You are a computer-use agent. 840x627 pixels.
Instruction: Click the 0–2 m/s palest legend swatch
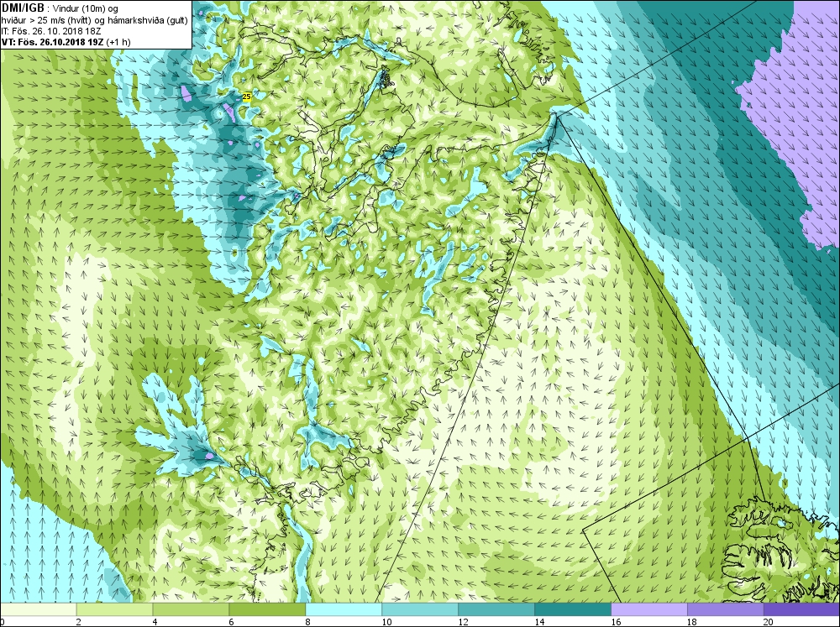tap(39, 609)
